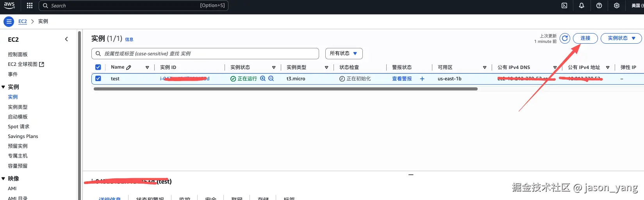This screenshot has width=644, height=200.
Task: Click zoom-out filter icon beside 正在运行
Action: pos(271,78)
